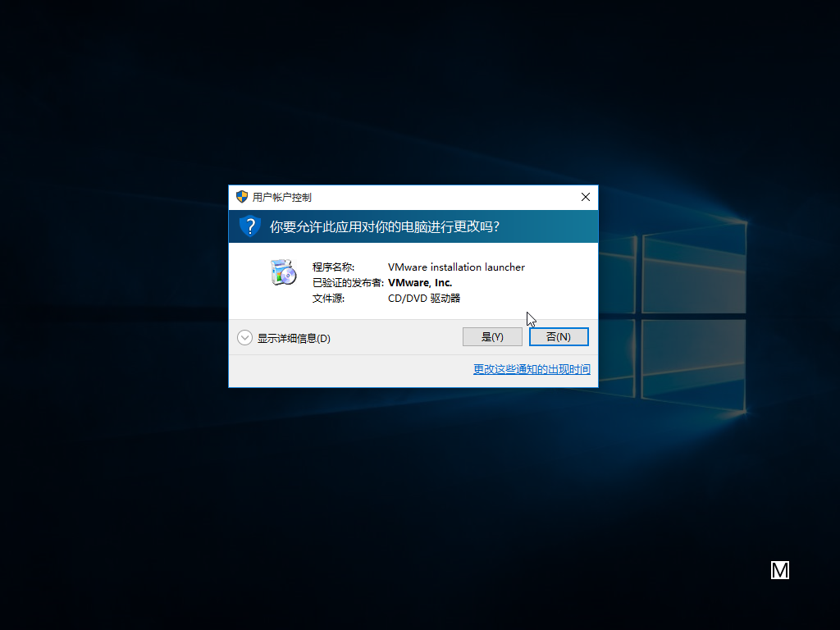This screenshot has height=630, width=840.
Task: Click the M input method indicator
Action: coord(780,571)
